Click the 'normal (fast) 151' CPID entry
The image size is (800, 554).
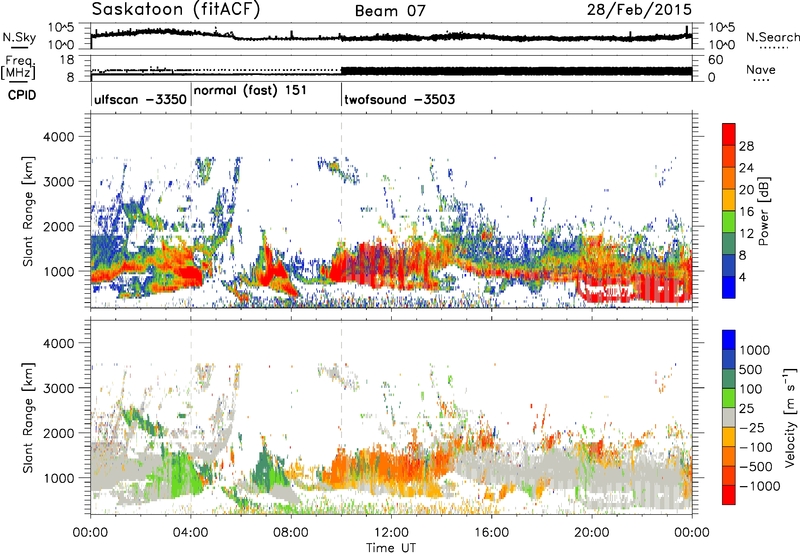(250, 91)
